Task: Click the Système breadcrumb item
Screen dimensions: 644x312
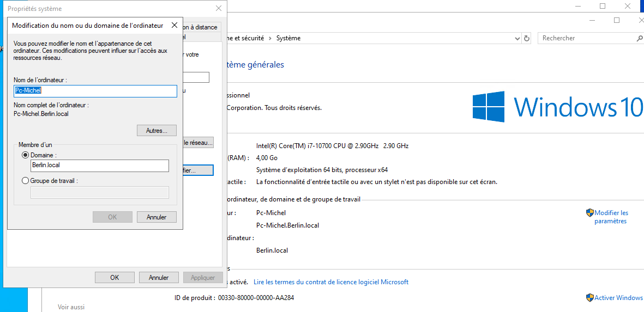Action: tap(288, 39)
